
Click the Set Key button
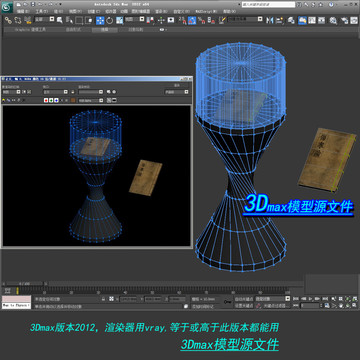pyautogui.click(x=244, y=305)
